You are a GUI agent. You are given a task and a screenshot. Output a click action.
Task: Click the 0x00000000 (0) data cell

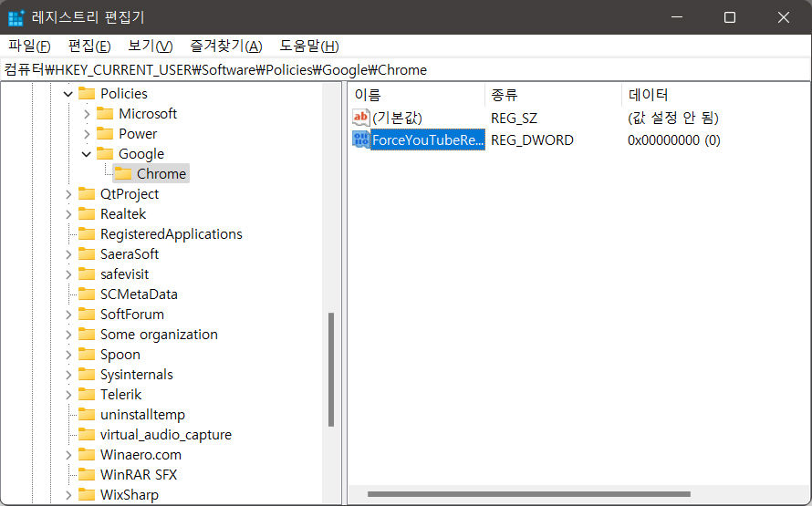pos(673,139)
